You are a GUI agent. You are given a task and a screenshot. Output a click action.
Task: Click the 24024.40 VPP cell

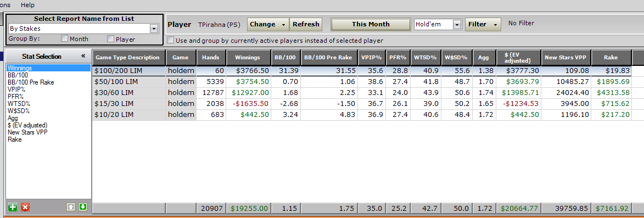coord(566,93)
